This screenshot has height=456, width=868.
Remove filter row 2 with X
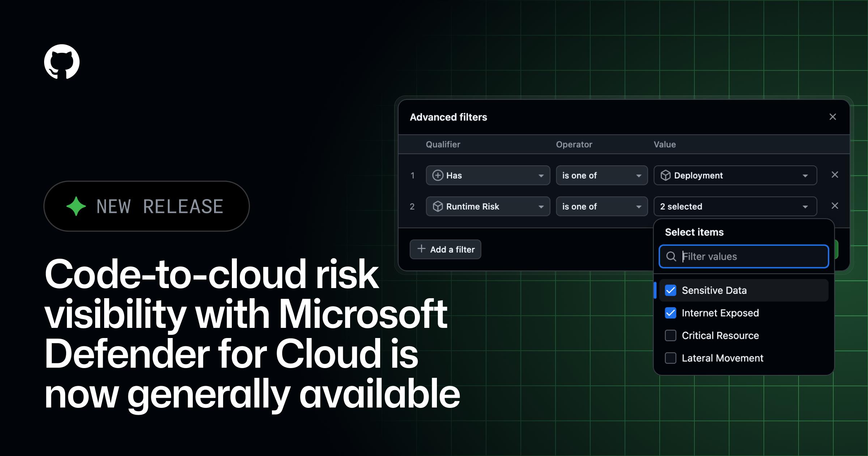835,206
